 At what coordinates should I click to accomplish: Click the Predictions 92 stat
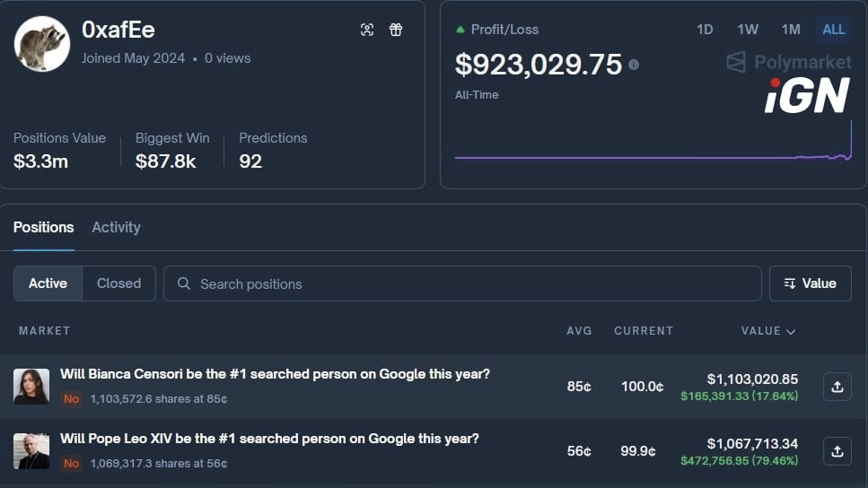(273, 151)
